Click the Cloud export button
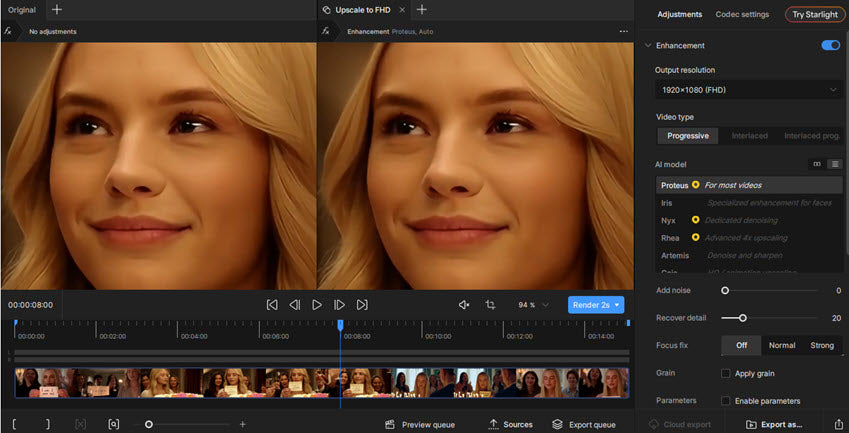 click(680, 424)
